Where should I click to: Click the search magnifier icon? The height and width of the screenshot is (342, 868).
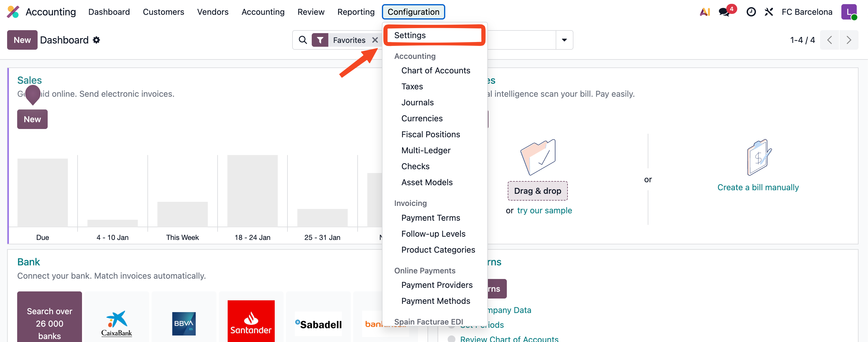point(303,40)
